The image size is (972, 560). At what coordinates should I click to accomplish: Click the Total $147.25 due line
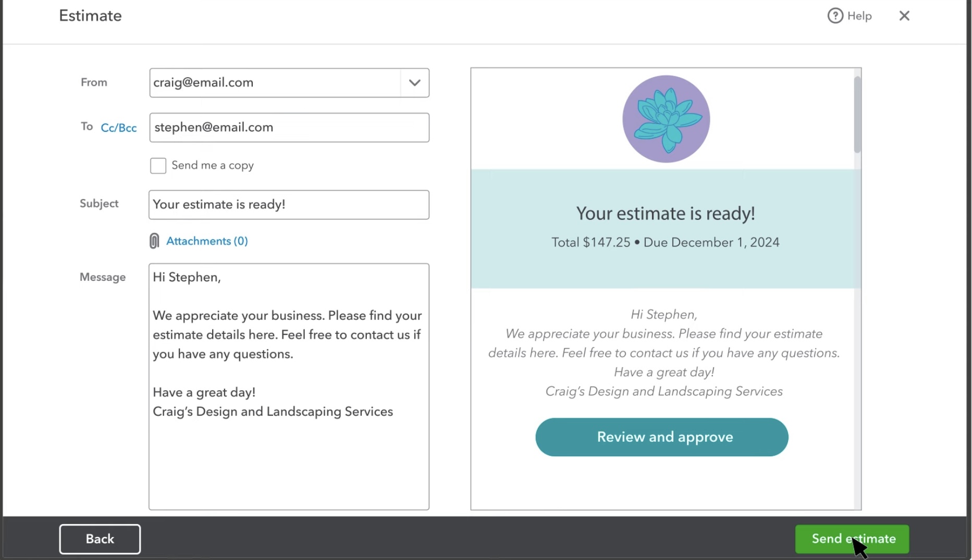665,242
